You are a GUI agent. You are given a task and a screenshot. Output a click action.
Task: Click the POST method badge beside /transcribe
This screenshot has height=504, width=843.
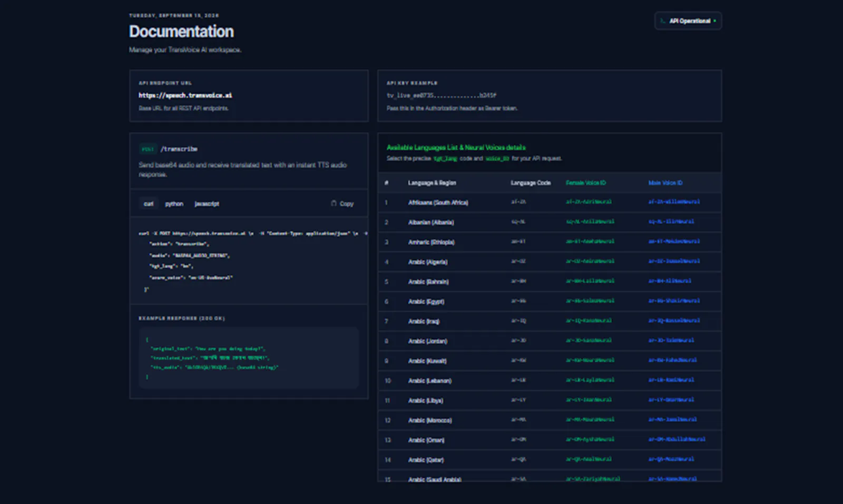tap(148, 149)
